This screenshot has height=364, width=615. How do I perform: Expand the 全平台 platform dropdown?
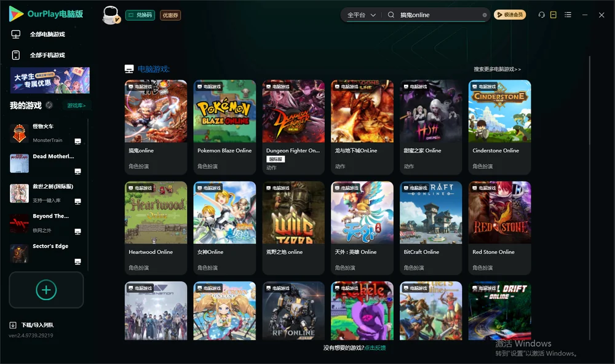[361, 15]
